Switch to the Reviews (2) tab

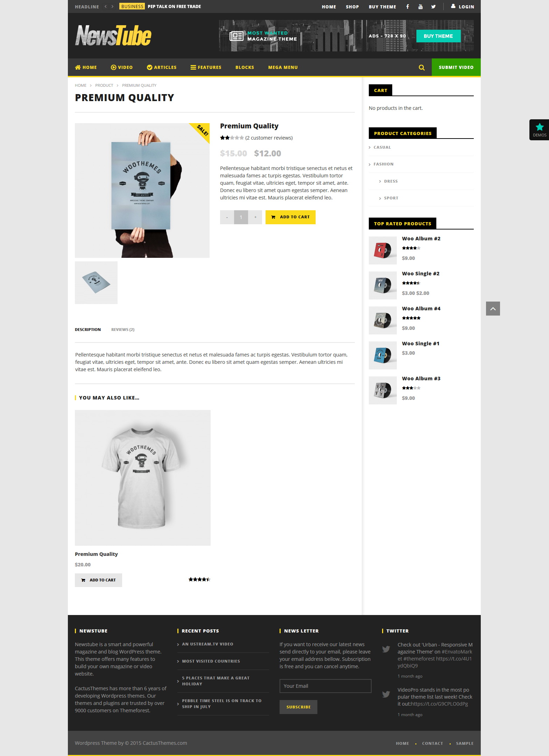123,330
